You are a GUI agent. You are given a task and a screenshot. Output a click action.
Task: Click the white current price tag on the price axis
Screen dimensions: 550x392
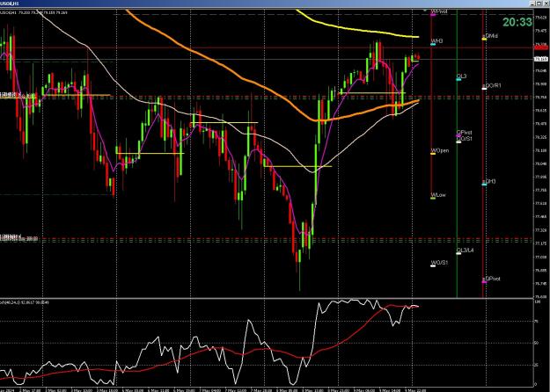click(x=540, y=59)
